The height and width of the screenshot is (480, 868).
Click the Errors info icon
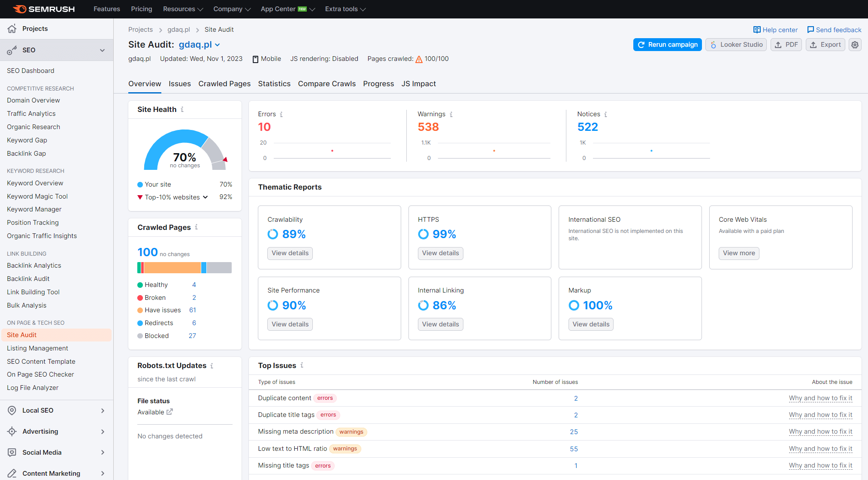point(281,114)
